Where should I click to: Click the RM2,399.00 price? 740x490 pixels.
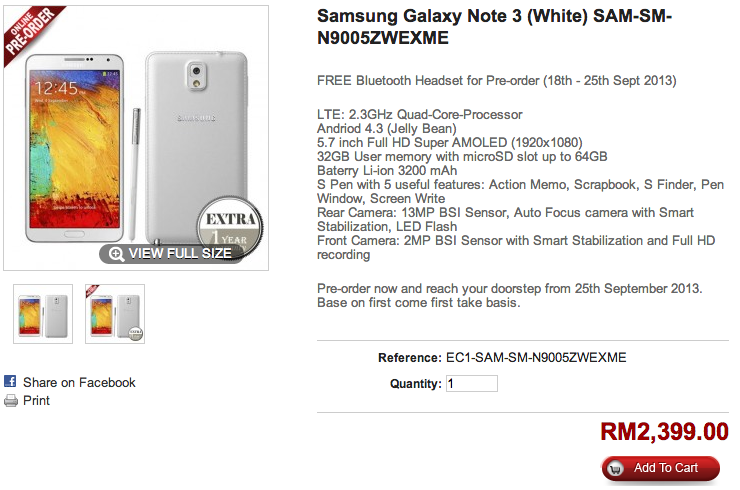point(664,432)
